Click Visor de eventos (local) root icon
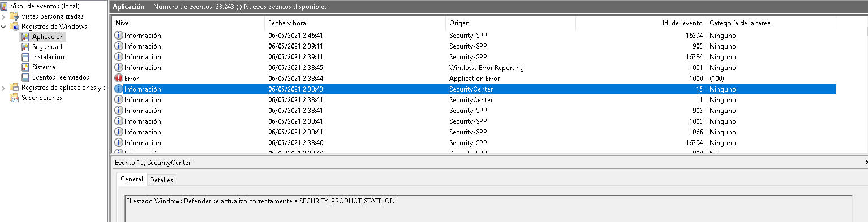The image size is (868, 222). tap(5, 6)
